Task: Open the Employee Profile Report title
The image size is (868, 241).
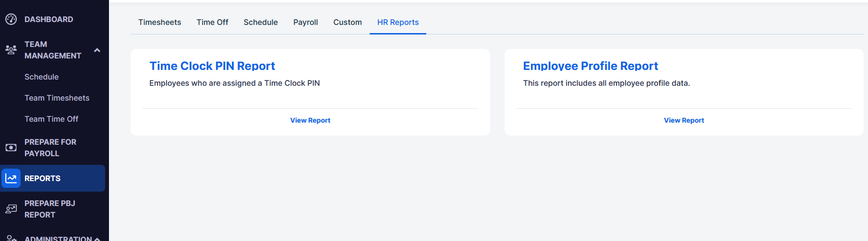Action: pyautogui.click(x=591, y=66)
